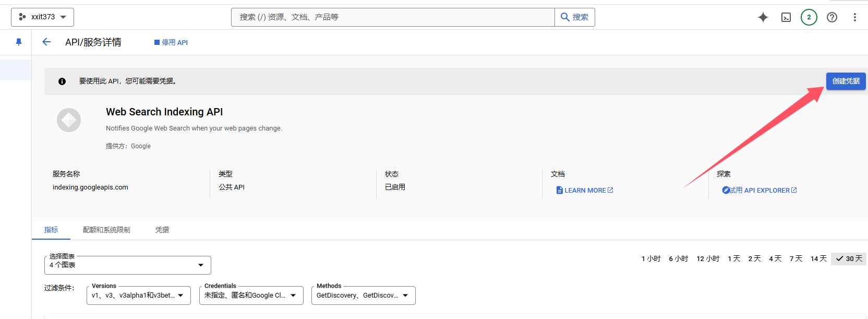Open the help question mark icon
The width and height of the screenshot is (868, 319).
[x=832, y=17]
